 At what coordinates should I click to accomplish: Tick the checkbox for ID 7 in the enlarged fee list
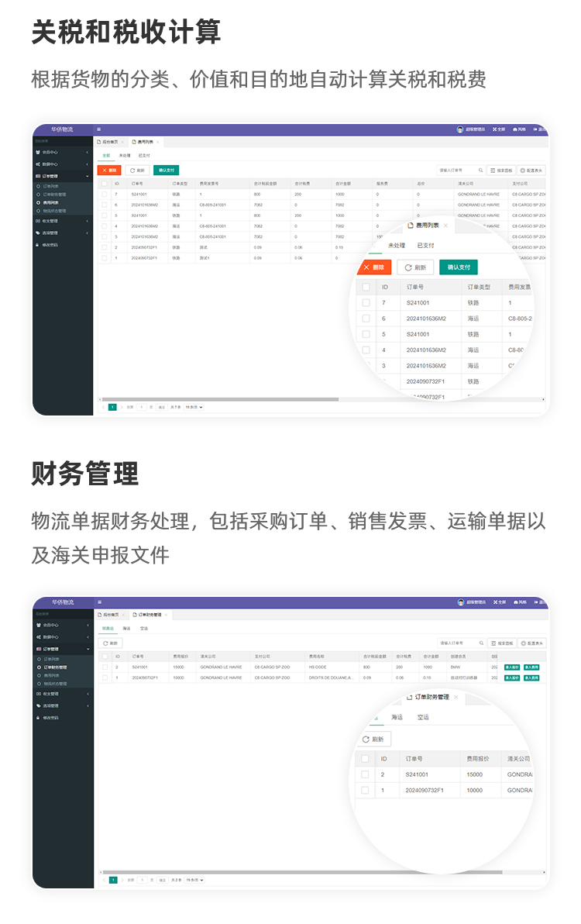pyautogui.click(x=366, y=302)
